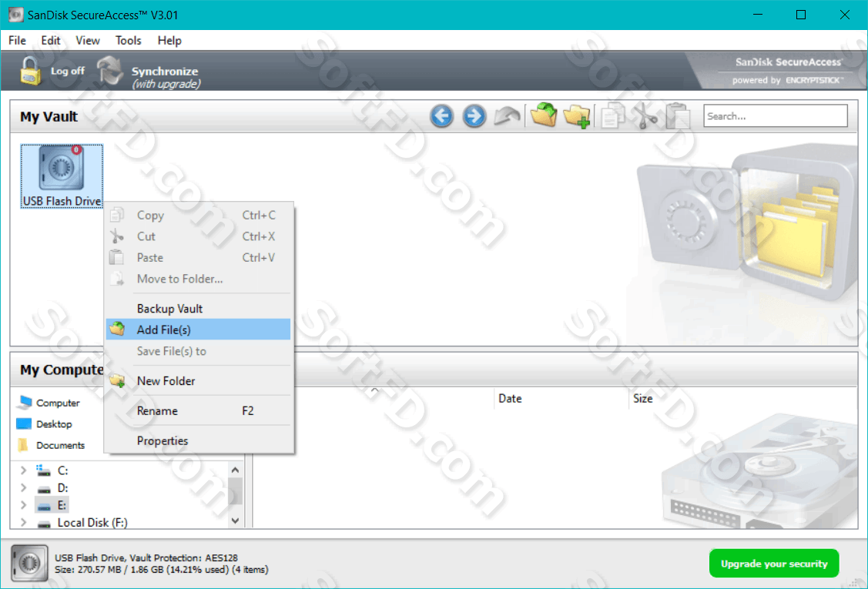Image resolution: width=868 pixels, height=589 pixels.
Task: Click the Add Files folder toolbar icon
Action: [544, 115]
